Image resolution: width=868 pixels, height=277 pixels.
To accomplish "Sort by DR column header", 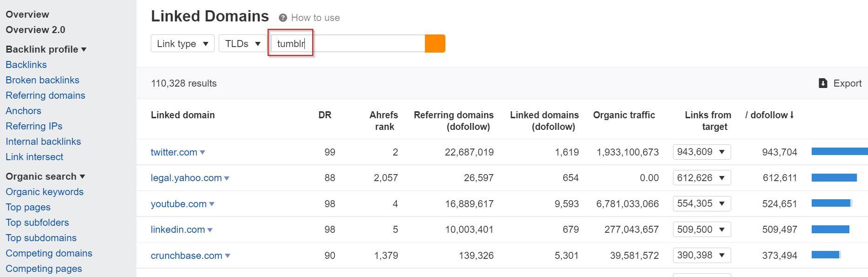I will click(x=325, y=115).
